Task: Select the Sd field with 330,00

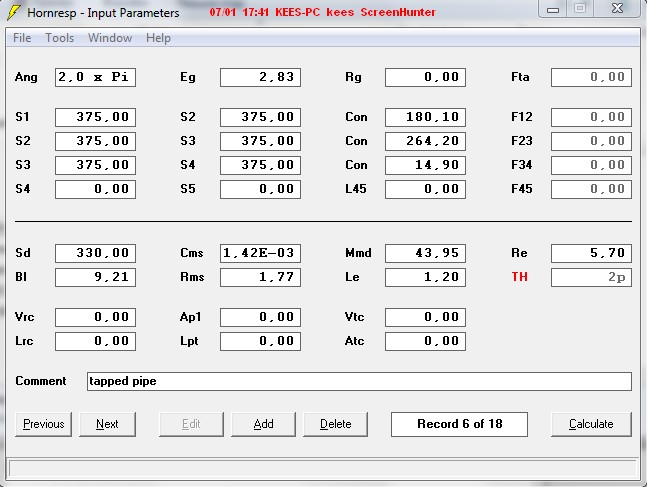Action: coord(95,253)
